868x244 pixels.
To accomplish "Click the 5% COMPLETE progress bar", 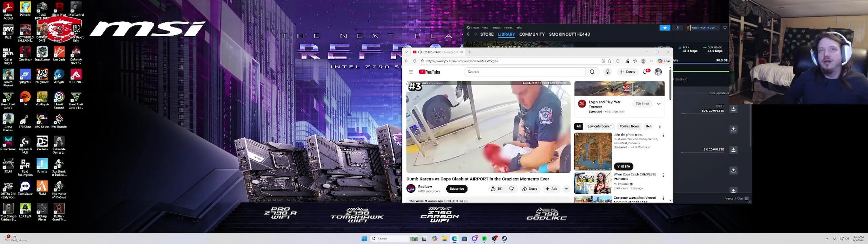I will click(702, 152).
